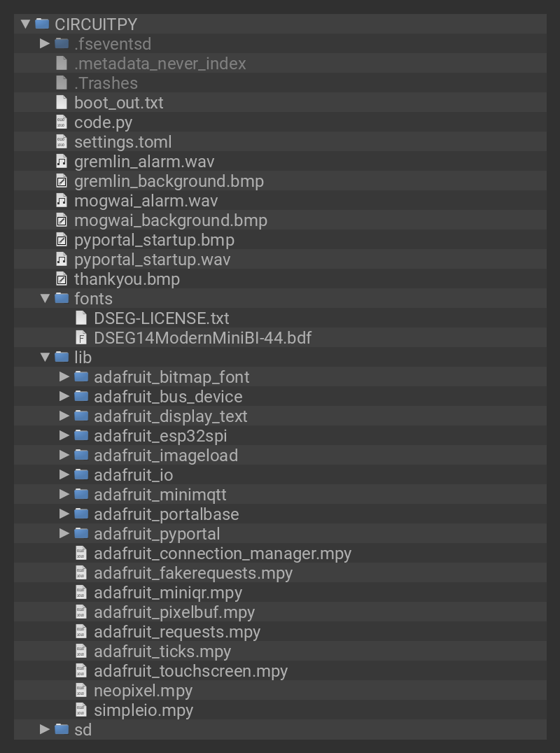Click the text file icon beside boot_out.txt
Image resolution: width=560 pixels, height=753 pixels.
(62, 103)
